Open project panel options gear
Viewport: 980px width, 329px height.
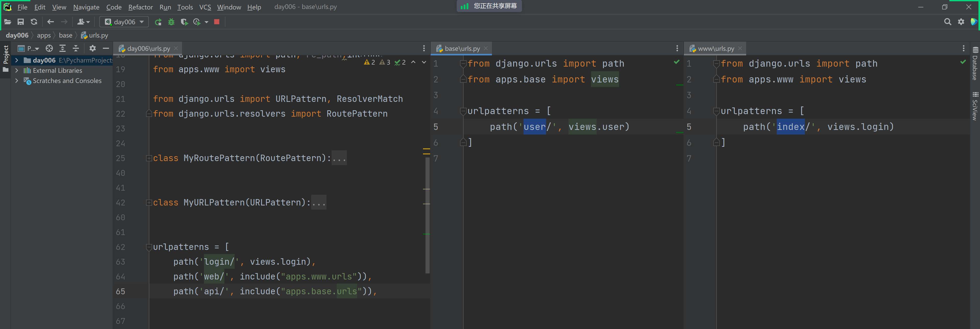(92, 48)
